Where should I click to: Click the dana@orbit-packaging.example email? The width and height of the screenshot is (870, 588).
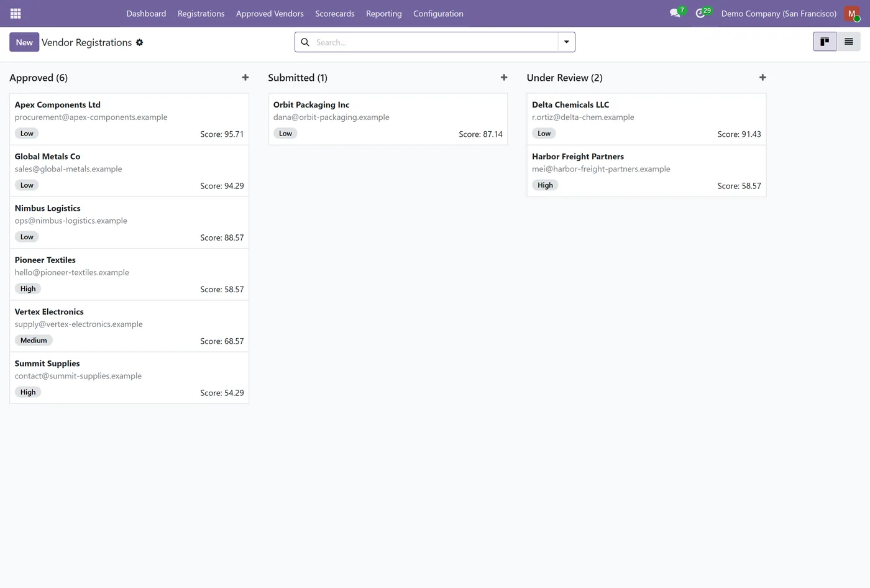331,117
